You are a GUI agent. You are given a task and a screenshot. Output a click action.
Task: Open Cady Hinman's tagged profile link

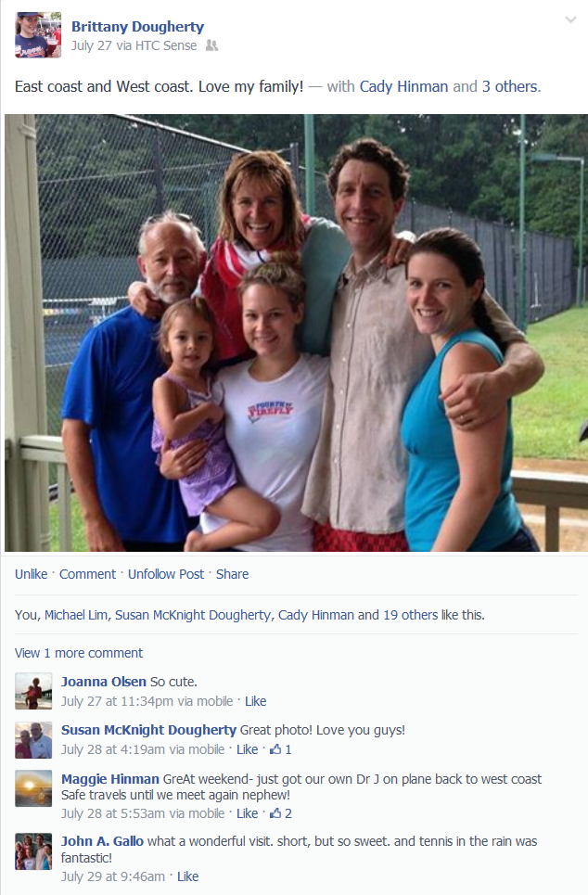pos(403,87)
